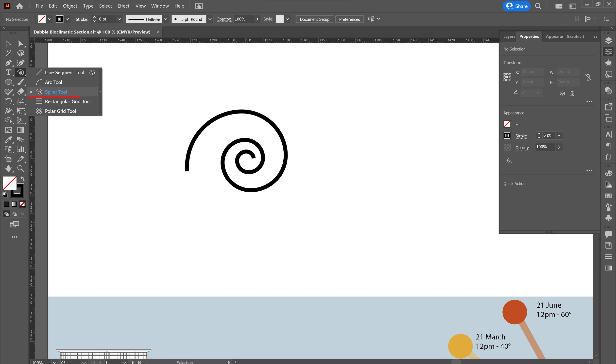Screen dimensions: 616x364
Task: Enable Draw Behind mode
Action: click(x=14, y=214)
